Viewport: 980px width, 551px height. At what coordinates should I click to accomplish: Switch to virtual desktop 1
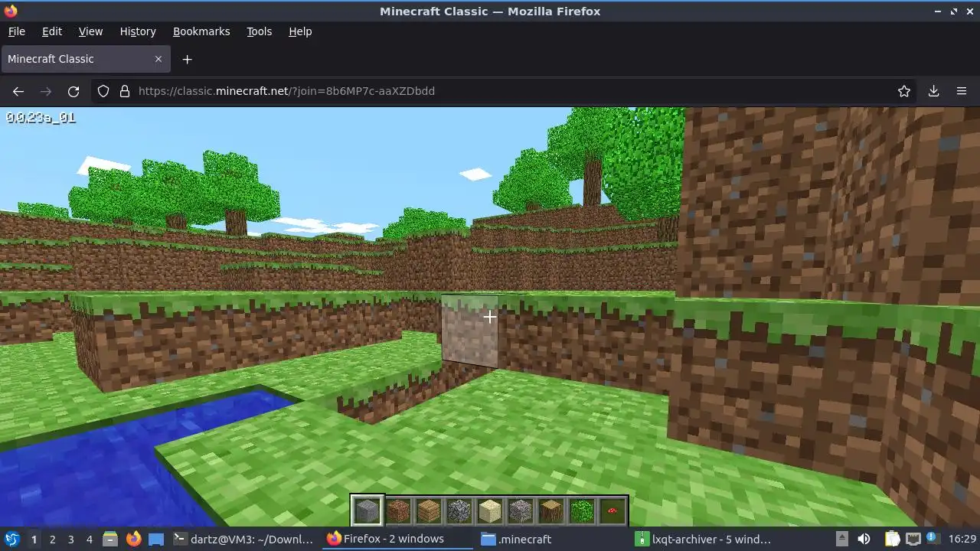point(34,540)
